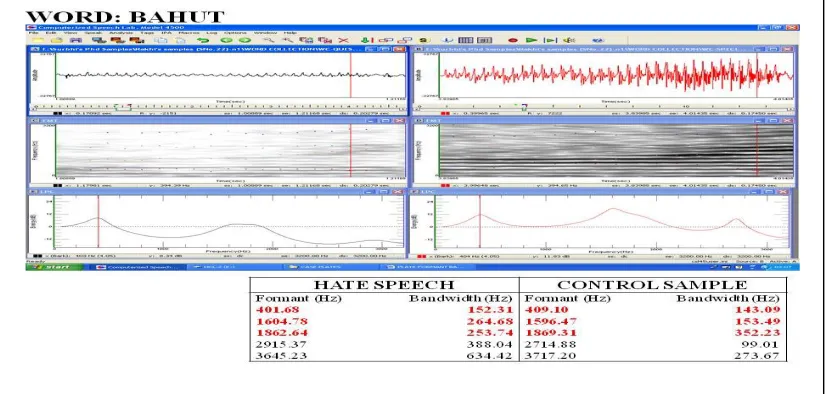The height and width of the screenshot is (394, 830).
Task: Click bandwidth value 264.68
Action: [490, 321]
